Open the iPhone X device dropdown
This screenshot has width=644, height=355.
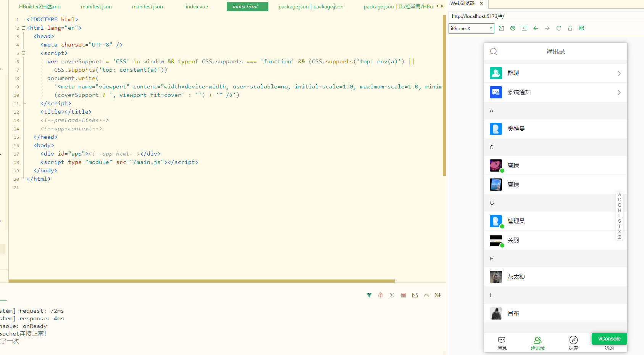click(x=471, y=28)
